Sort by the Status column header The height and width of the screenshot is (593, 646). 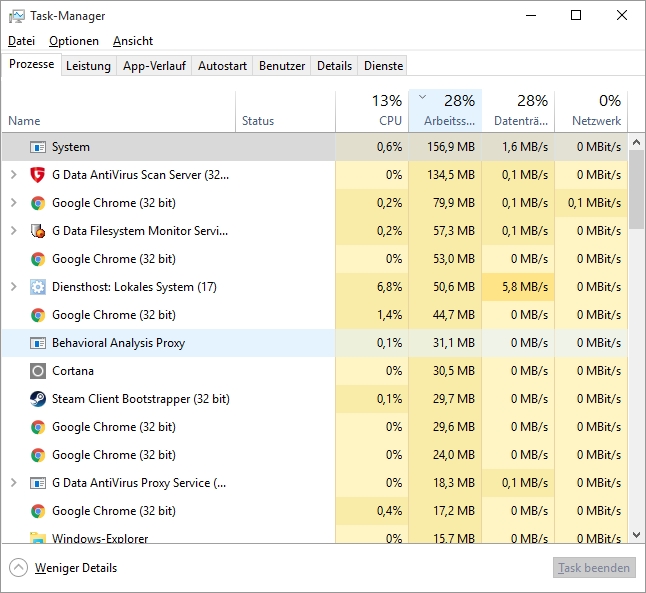coord(286,111)
